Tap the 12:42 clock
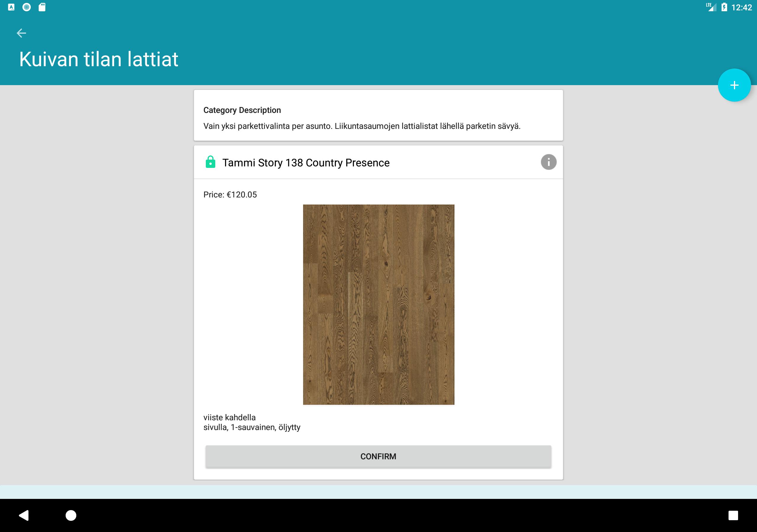 [x=742, y=8]
